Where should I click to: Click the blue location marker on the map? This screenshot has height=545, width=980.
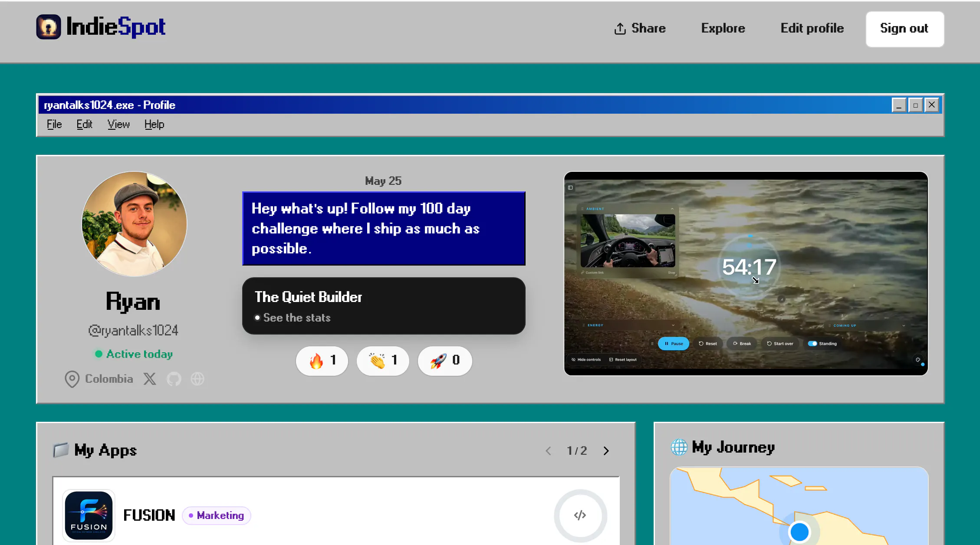[799, 532]
